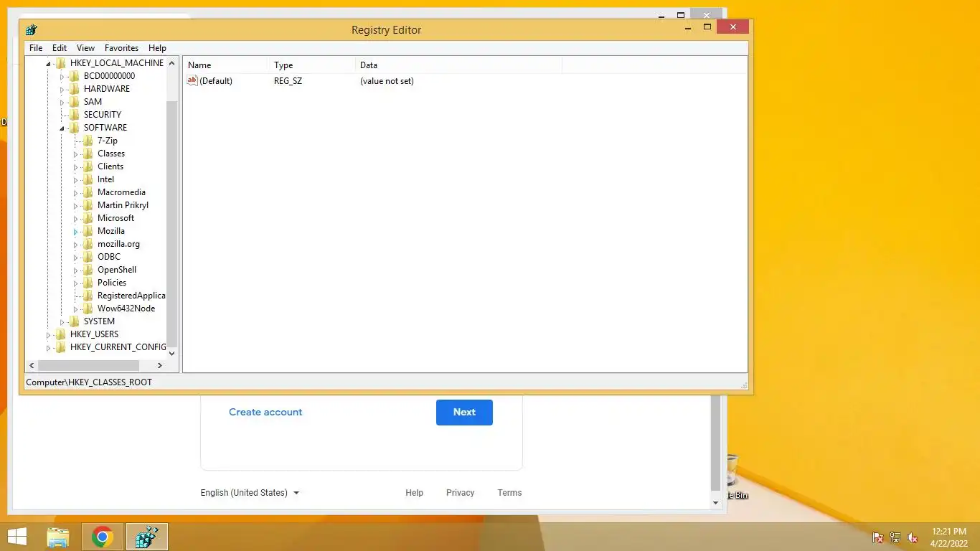
Task: Click the (value not set) data cell
Action: click(x=387, y=81)
